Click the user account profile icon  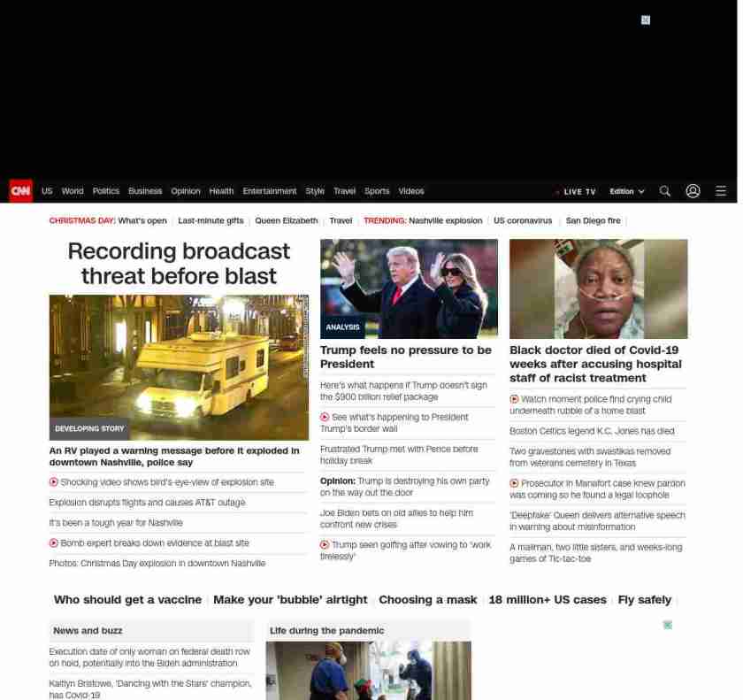click(x=693, y=191)
